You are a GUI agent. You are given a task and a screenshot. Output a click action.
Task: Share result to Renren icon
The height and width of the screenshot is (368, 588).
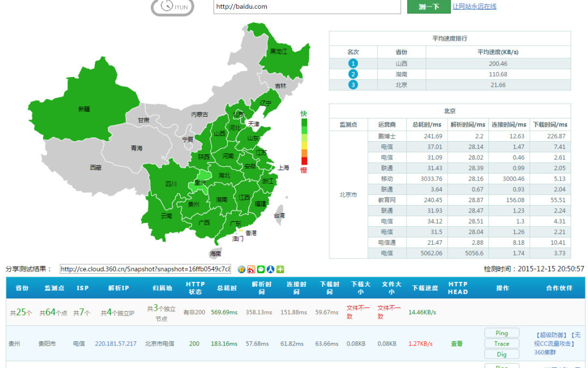(x=271, y=269)
